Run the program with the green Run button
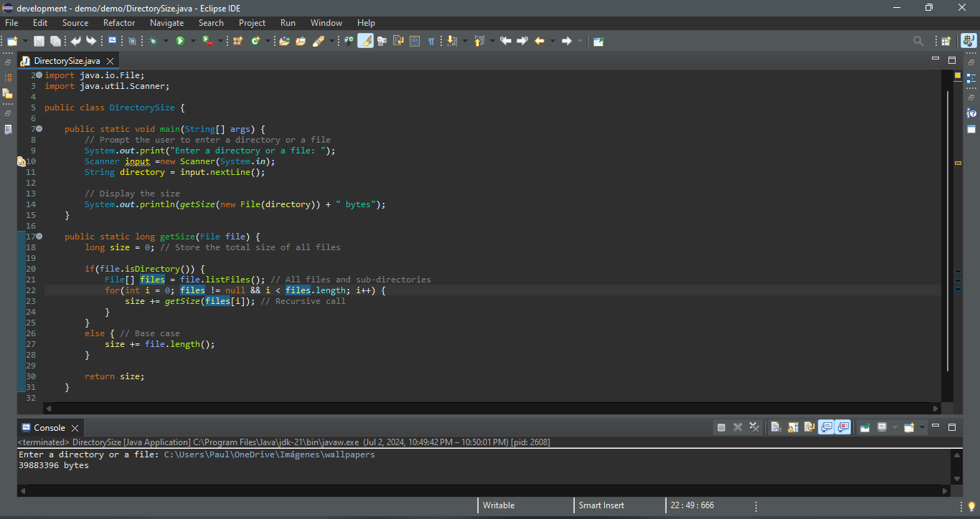Image resolution: width=980 pixels, height=519 pixels. click(180, 41)
